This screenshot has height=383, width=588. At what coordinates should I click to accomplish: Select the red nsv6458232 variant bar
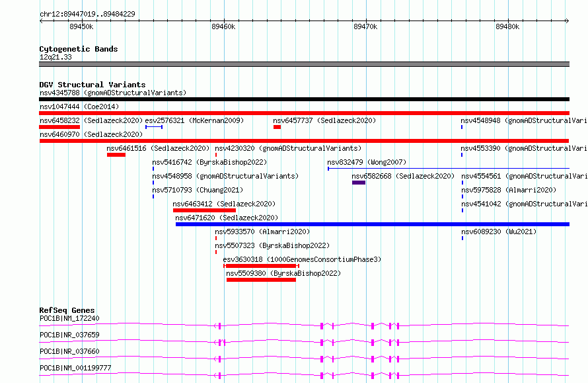point(59,127)
